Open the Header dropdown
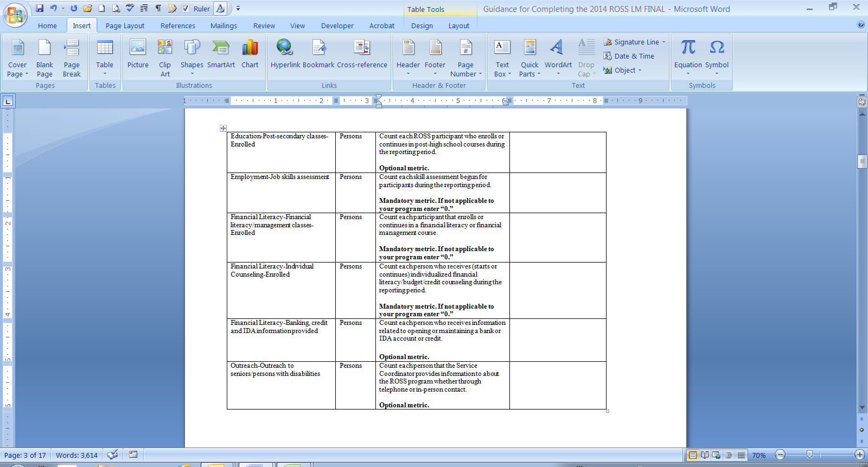This screenshot has width=868, height=467. [x=408, y=58]
